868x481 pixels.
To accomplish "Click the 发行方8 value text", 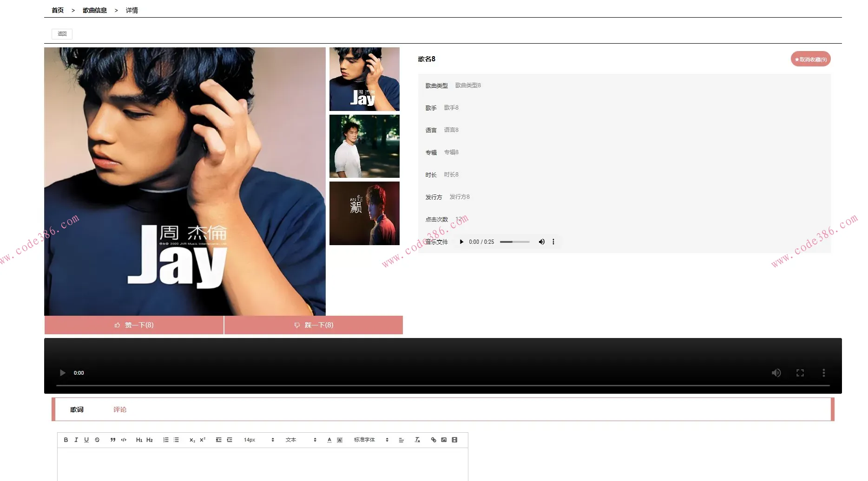I will [460, 197].
